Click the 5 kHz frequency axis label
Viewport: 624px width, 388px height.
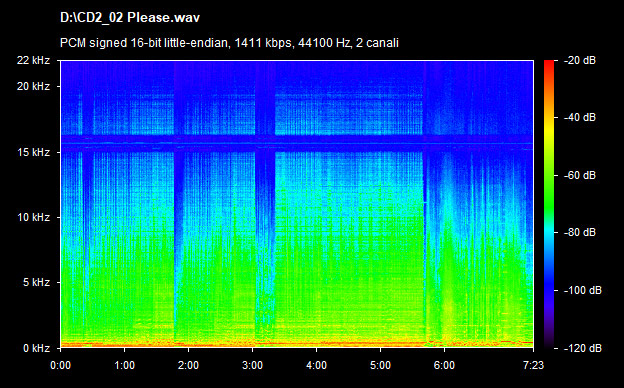coord(36,283)
